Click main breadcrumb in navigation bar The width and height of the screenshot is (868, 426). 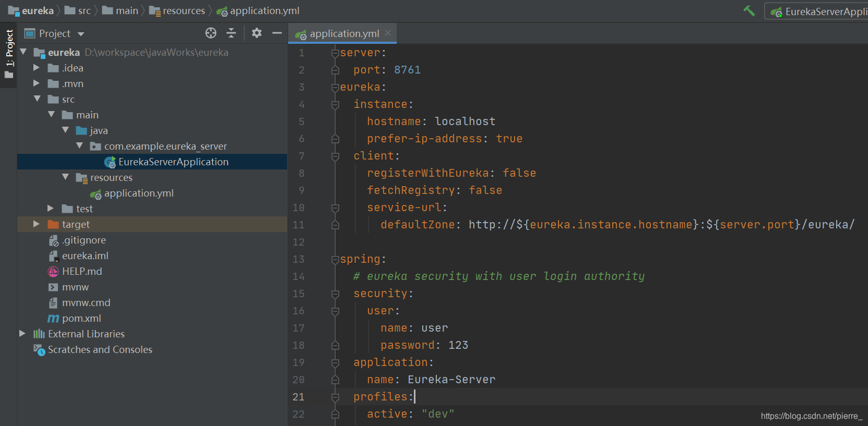pos(120,10)
